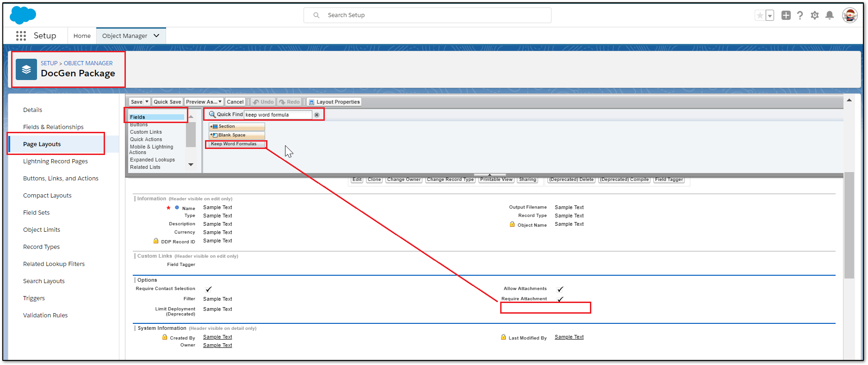Open the Save button dropdown arrow
868x365 pixels.
pos(147,102)
